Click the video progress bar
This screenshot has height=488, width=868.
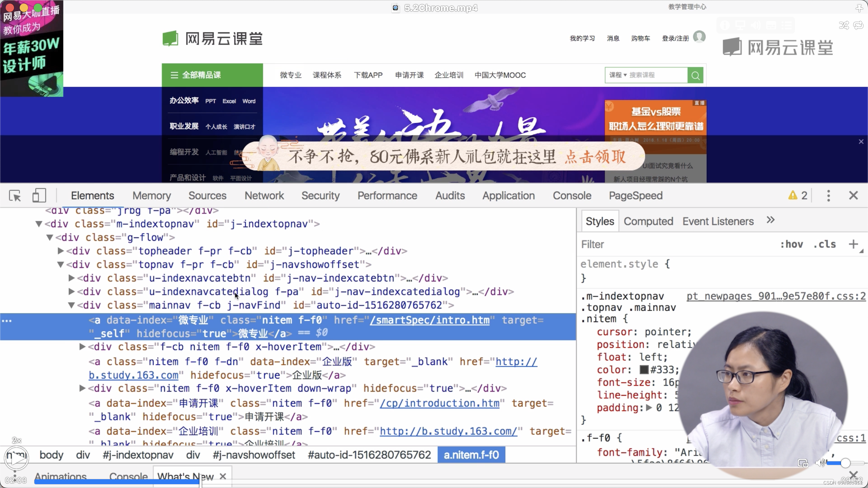[434, 482]
